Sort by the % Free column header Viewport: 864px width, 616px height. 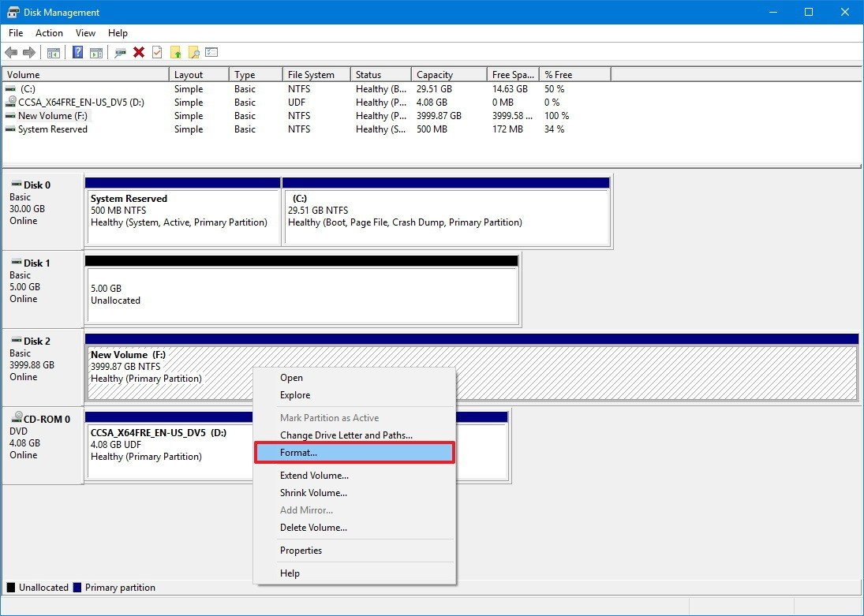575,74
